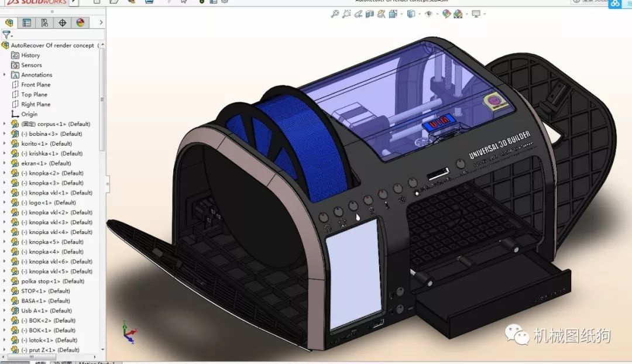This screenshot has height=364, width=632.
Task: Expand the polka stop<1> component node
Action: coord(5,281)
